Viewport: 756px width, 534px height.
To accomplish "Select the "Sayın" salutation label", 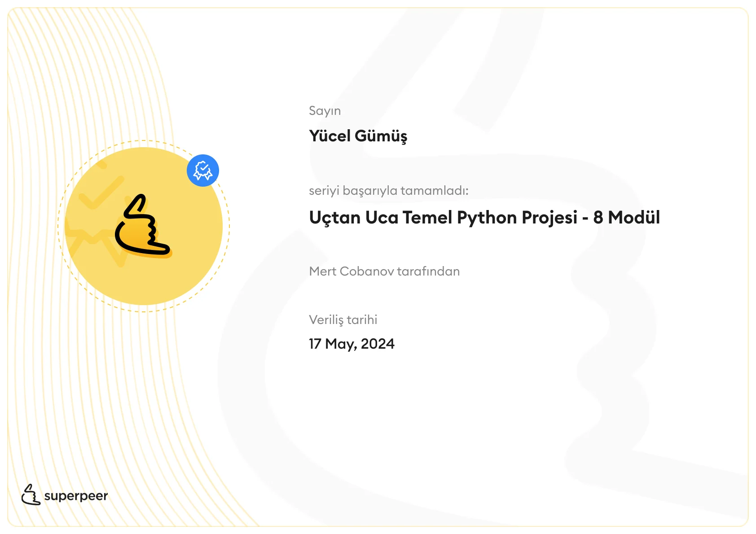I will pyautogui.click(x=325, y=111).
